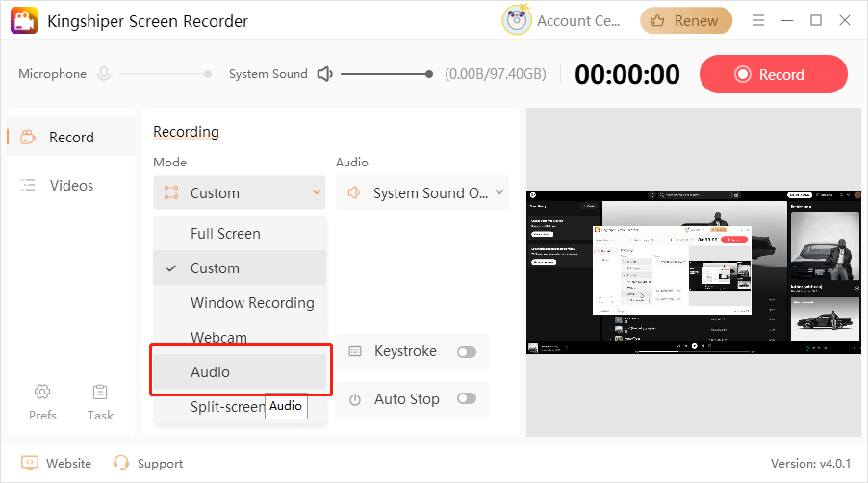Image resolution: width=868 pixels, height=483 pixels.
Task: Adjust the System Sound volume slider
Action: coord(387,74)
